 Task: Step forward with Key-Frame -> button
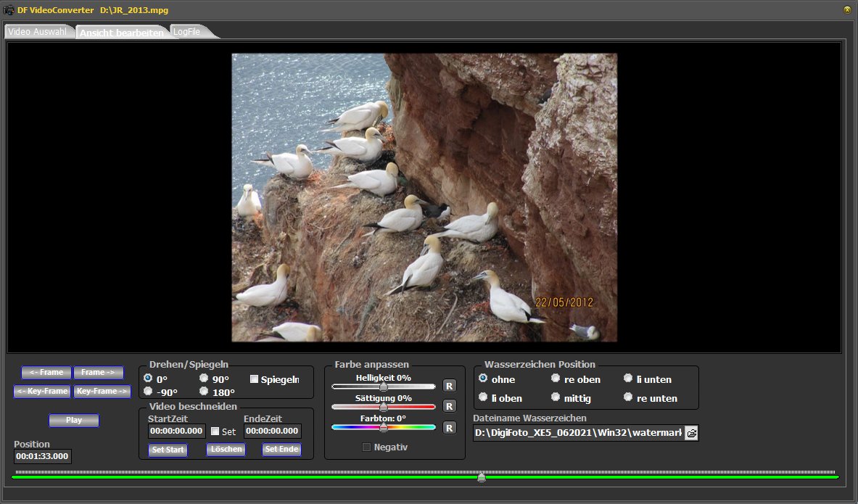(x=102, y=392)
